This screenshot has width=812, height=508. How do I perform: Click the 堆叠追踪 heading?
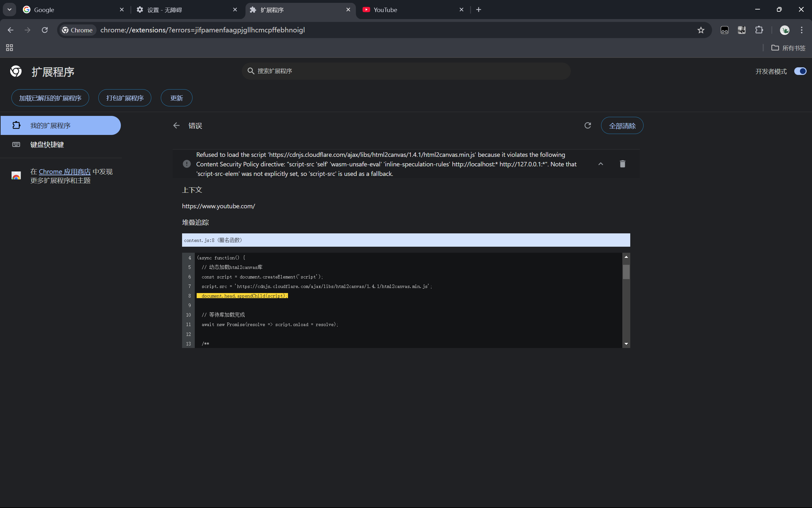pos(195,222)
